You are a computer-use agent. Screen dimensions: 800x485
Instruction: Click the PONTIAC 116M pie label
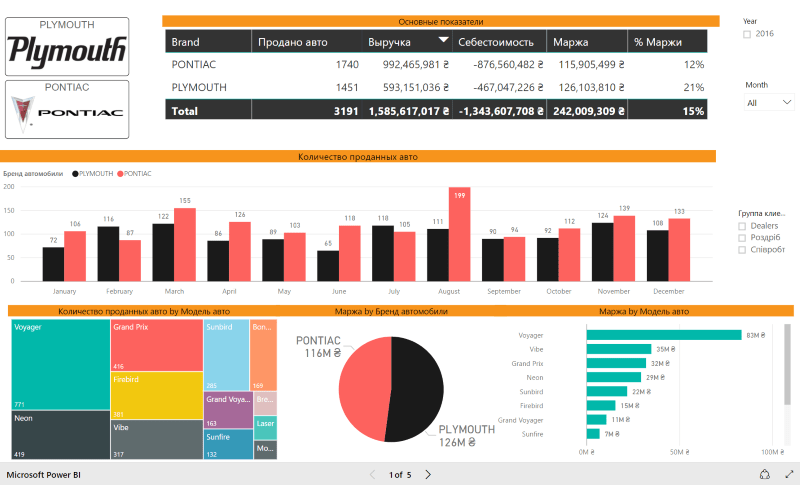tap(318, 347)
